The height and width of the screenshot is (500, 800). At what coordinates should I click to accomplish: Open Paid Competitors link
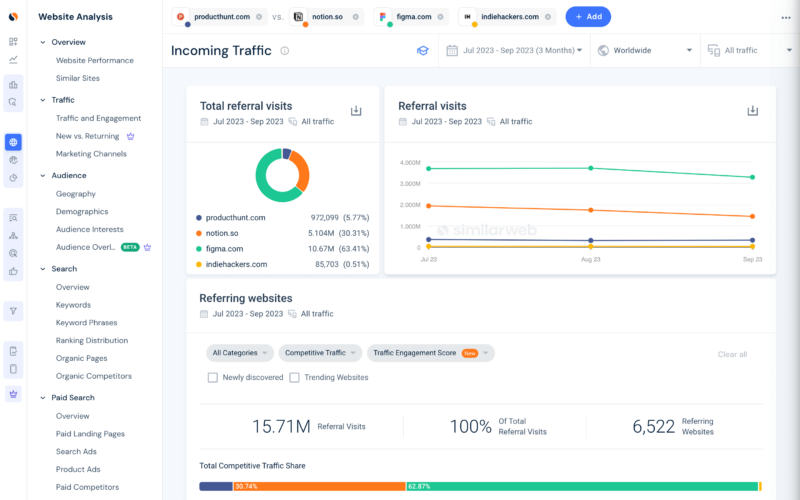87,487
